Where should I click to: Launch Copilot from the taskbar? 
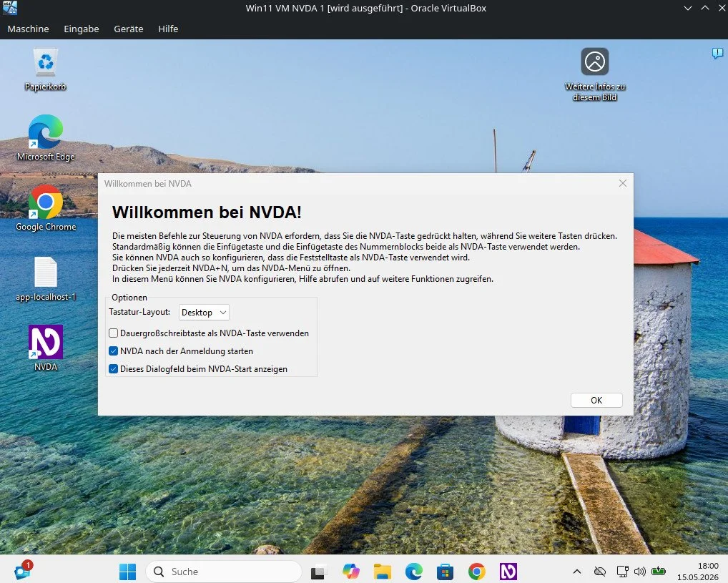[350, 572]
